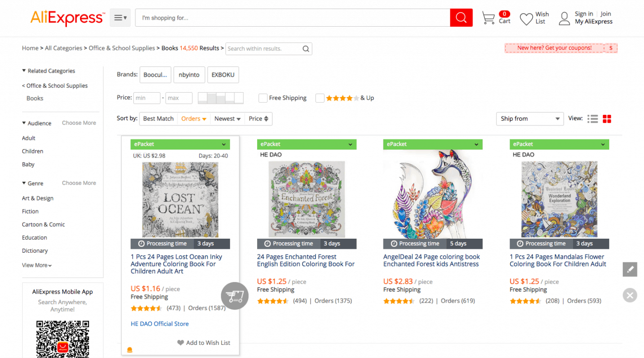
Task: Expand more Genre filter options
Action: click(x=78, y=183)
